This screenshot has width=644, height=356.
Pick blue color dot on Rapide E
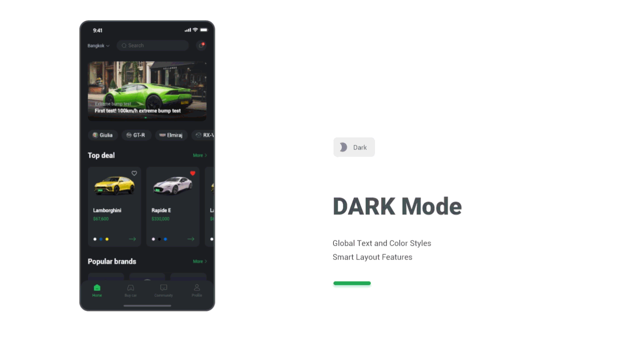pyautogui.click(x=165, y=239)
